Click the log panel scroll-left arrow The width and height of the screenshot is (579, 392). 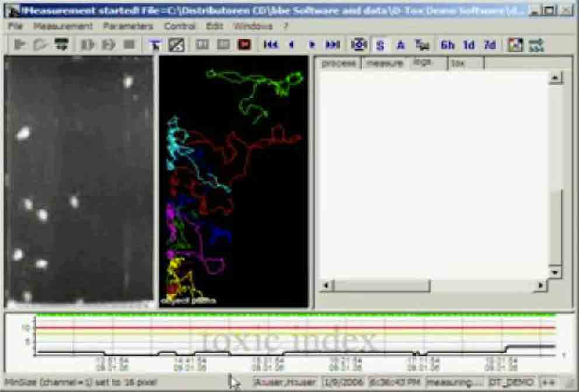click(325, 285)
